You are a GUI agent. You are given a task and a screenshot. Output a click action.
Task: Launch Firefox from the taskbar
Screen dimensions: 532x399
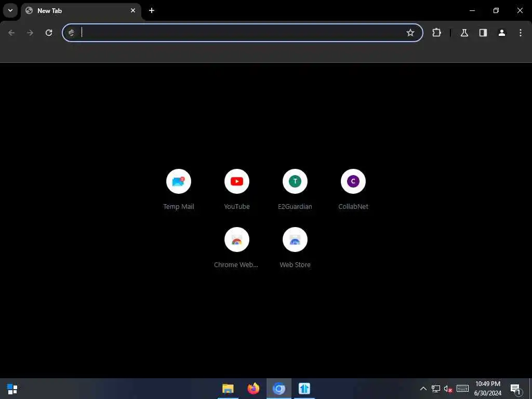tap(254, 389)
